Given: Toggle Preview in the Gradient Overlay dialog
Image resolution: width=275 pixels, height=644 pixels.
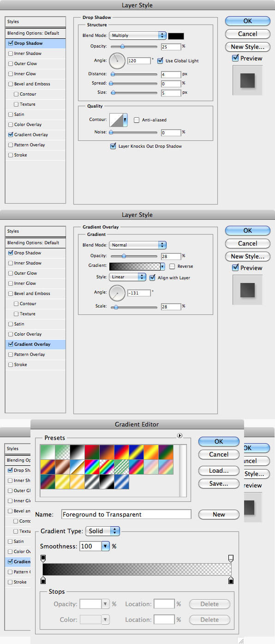Looking at the screenshot, I should [x=235, y=268].
